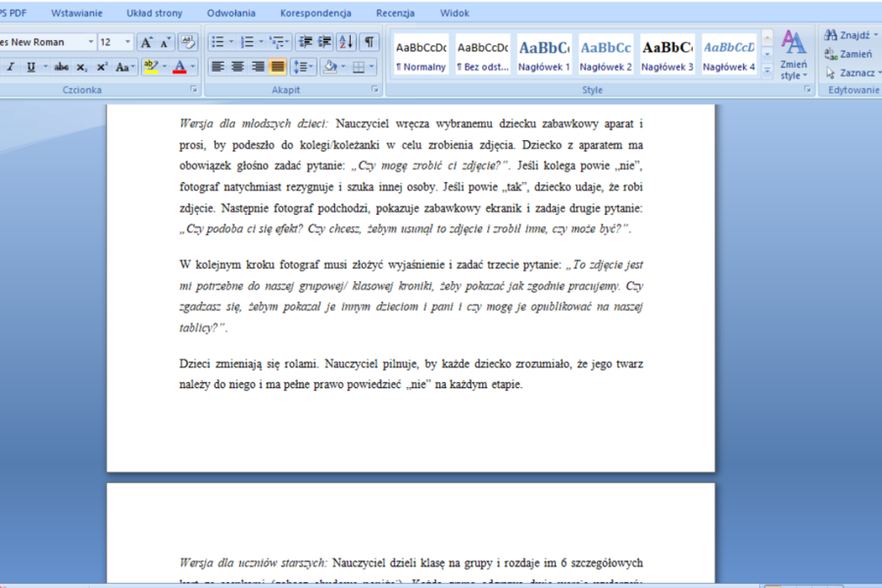This screenshot has height=588, width=882.
Task: Click the Decrease Indent button
Action: (x=306, y=42)
